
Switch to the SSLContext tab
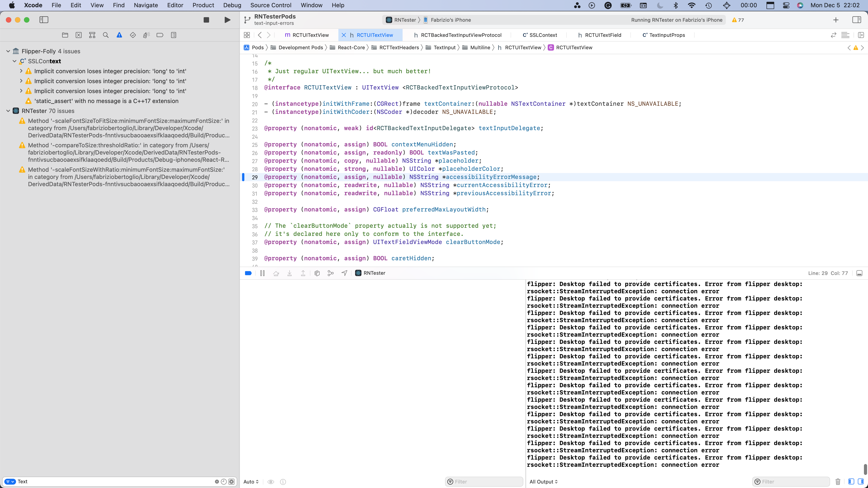[x=540, y=35]
